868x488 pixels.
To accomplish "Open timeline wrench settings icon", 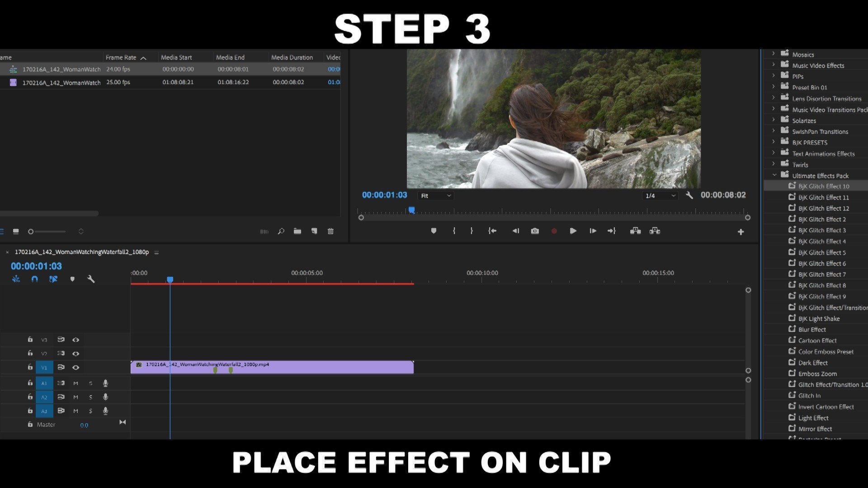I will 91,279.
